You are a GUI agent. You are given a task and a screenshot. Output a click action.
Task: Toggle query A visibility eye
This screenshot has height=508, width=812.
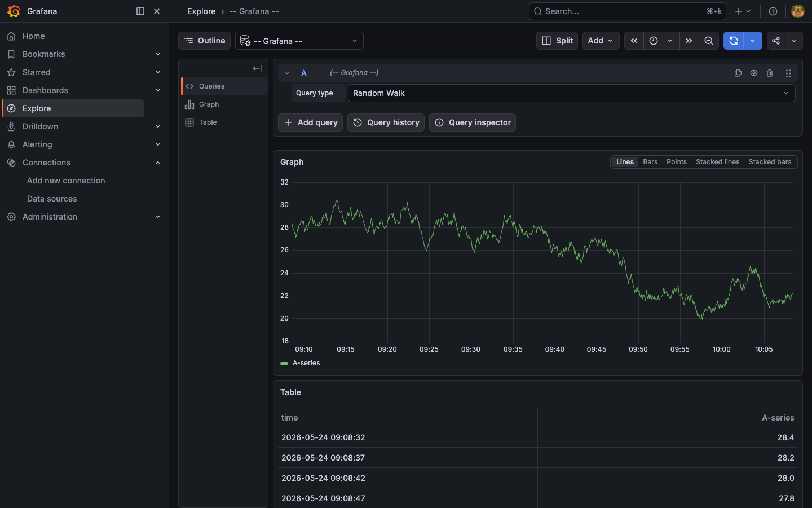pos(754,73)
